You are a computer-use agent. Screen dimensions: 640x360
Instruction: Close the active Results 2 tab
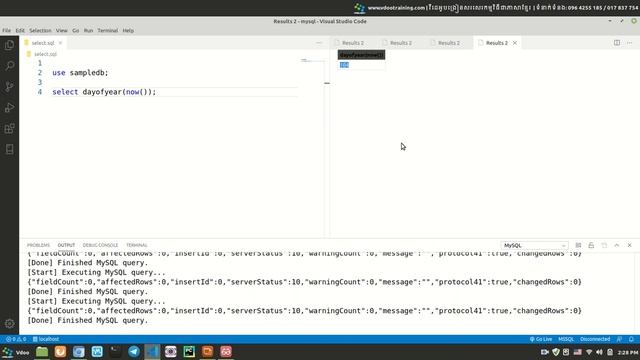pos(515,43)
